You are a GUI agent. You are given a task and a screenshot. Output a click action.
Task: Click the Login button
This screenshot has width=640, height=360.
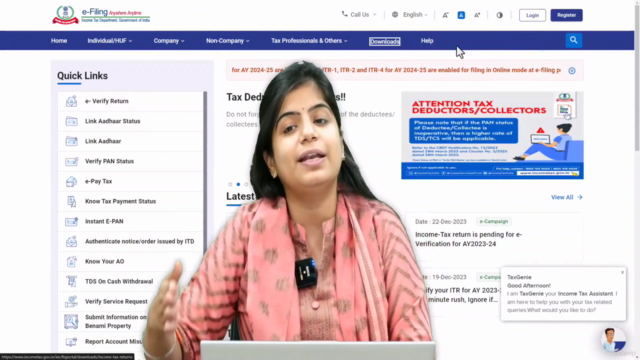point(532,15)
